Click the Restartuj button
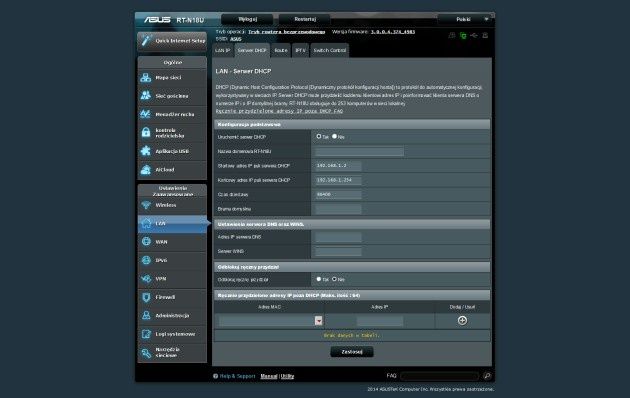Screen dimensions: 630x398 (x=305, y=19)
